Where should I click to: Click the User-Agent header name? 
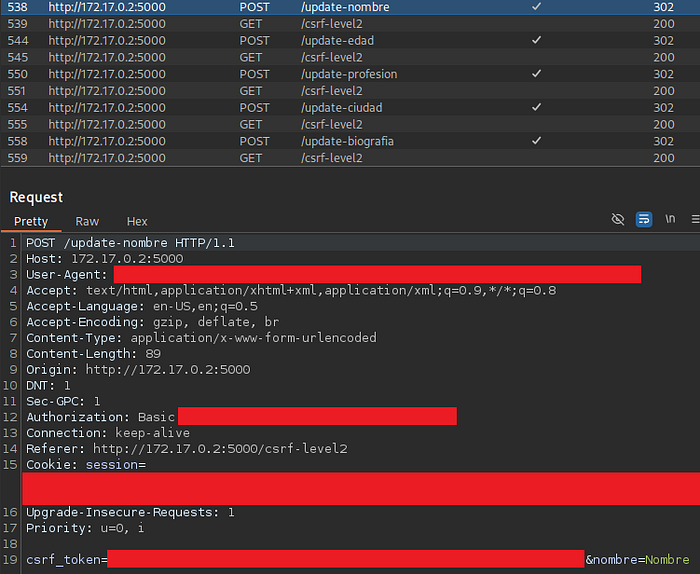(67, 275)
